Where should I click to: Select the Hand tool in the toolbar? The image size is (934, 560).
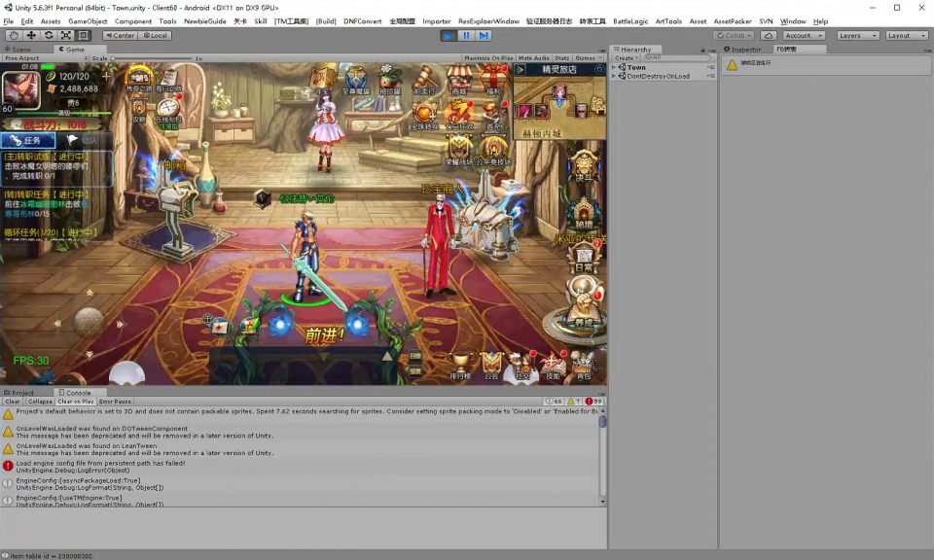point(14,35)
